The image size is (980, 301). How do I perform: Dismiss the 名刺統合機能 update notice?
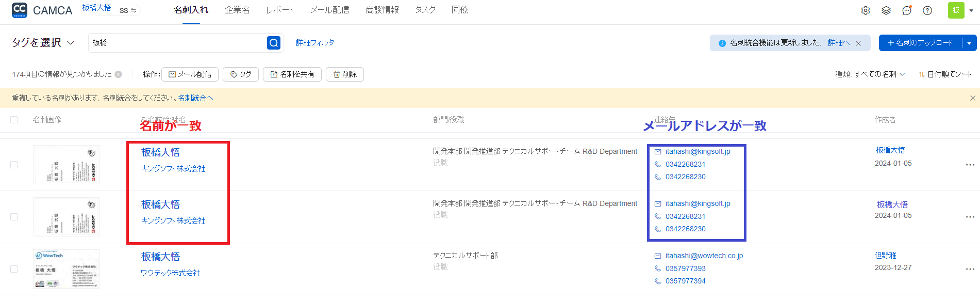point(858,43)
